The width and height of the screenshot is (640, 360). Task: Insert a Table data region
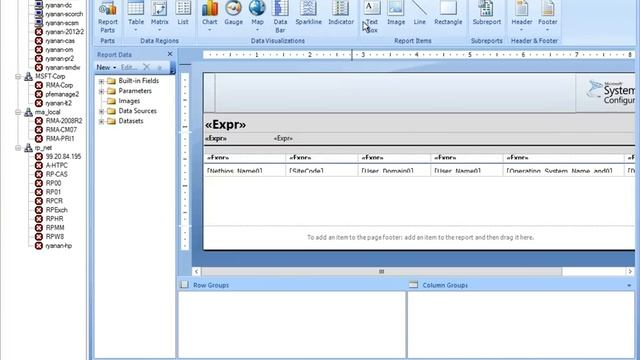click(x=136, y=16)
